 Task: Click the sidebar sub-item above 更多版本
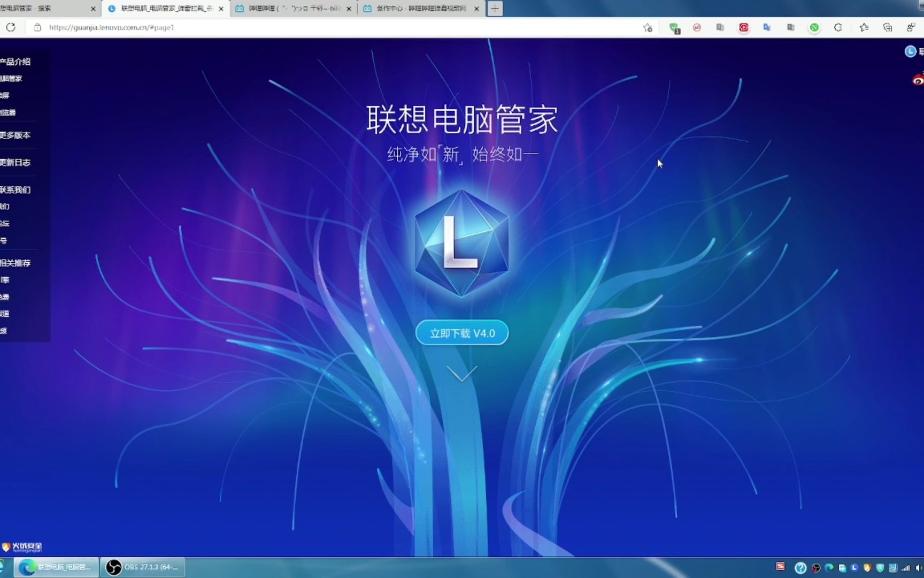coord(8,112)
